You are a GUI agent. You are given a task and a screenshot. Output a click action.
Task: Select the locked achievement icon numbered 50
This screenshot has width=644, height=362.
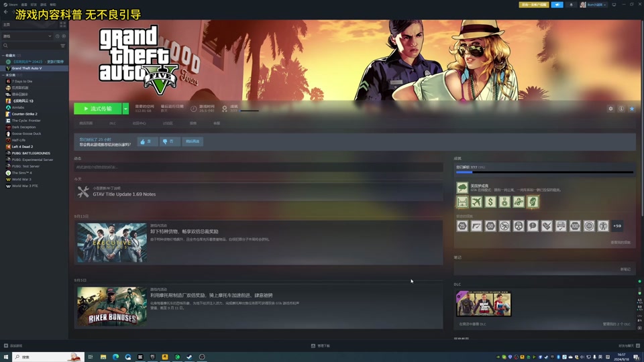click(x=490, y=226)
